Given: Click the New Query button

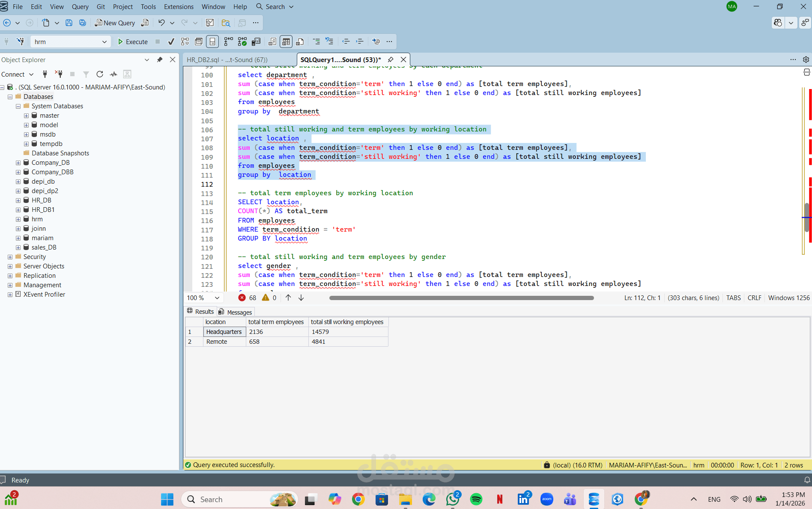Looking at the screenshot, I should (x=115, y=23).
